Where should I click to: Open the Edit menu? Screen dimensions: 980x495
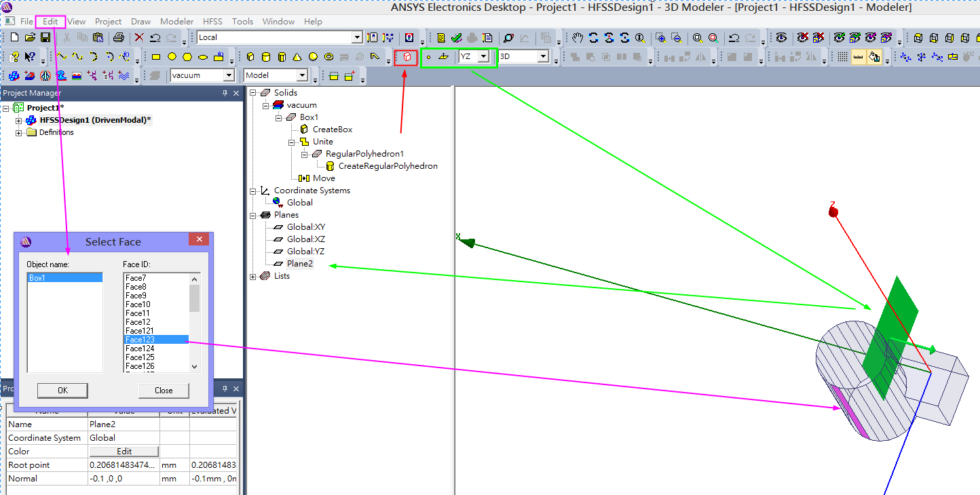[51, 22]
